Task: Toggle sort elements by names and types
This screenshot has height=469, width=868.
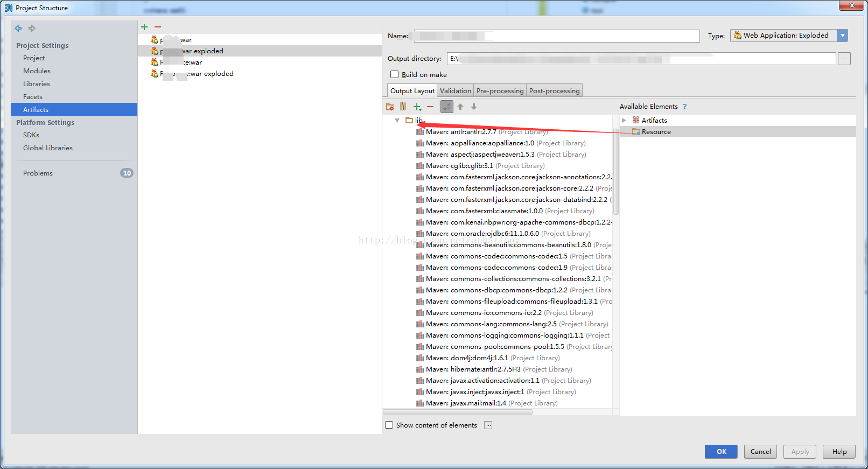Action: 447,107
